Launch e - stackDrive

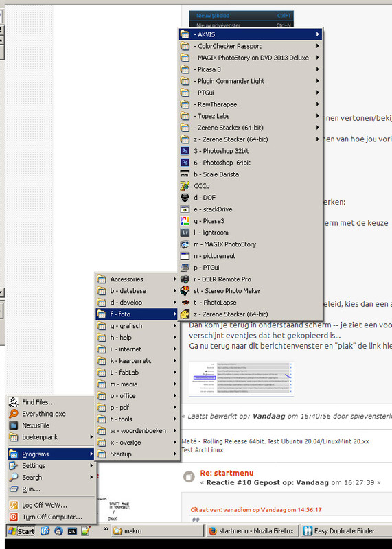251,209
